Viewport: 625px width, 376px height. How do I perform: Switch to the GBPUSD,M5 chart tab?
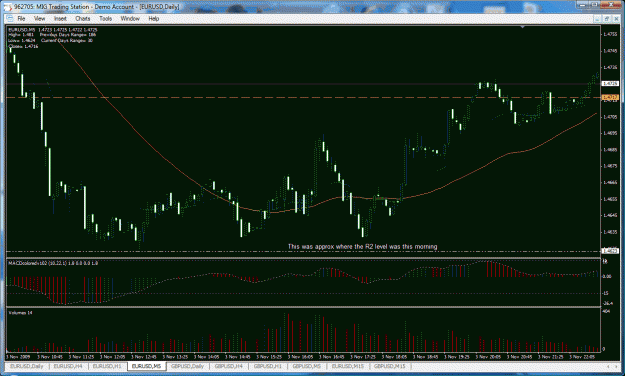307,366
